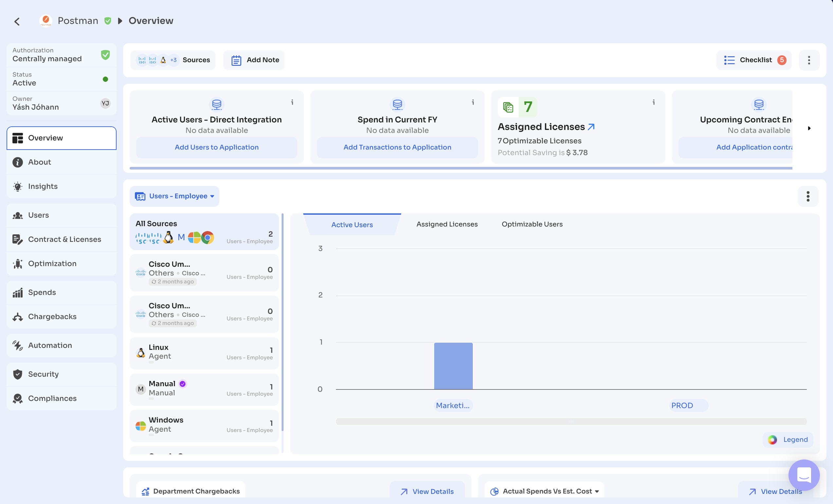Select the Linux Agent source row

pyautogui.click(x=204, y=353)
